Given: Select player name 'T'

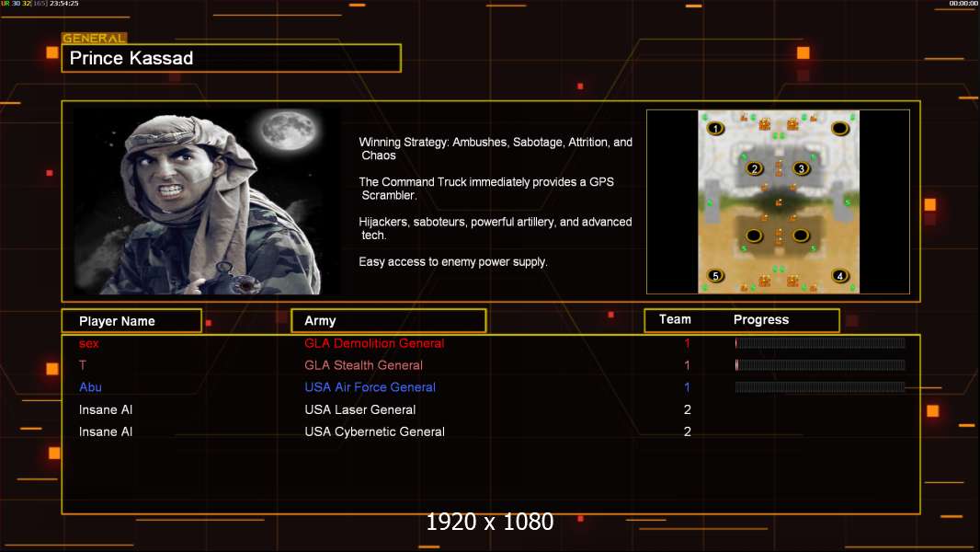Looking at the screenshot, I should pyautogui.click(x=83, y=365).
